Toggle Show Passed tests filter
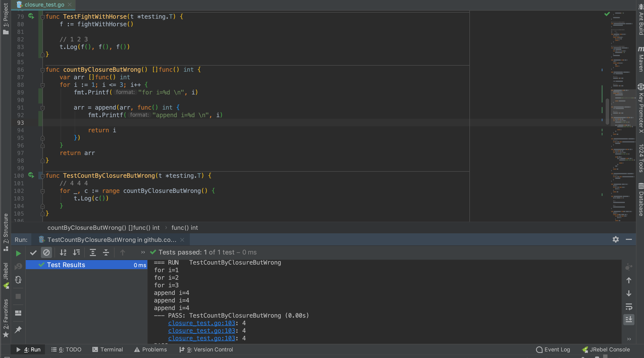Screen dimensions: 644x358 pos(33,252)
